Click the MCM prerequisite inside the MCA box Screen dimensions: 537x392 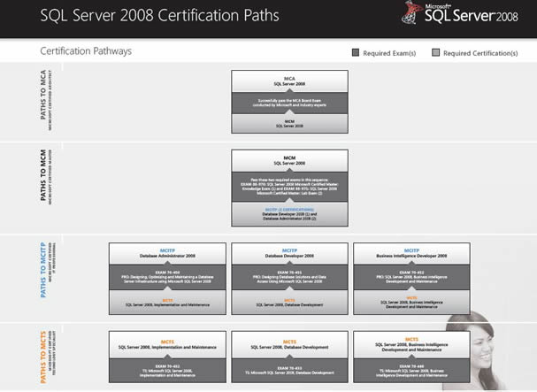290,124
